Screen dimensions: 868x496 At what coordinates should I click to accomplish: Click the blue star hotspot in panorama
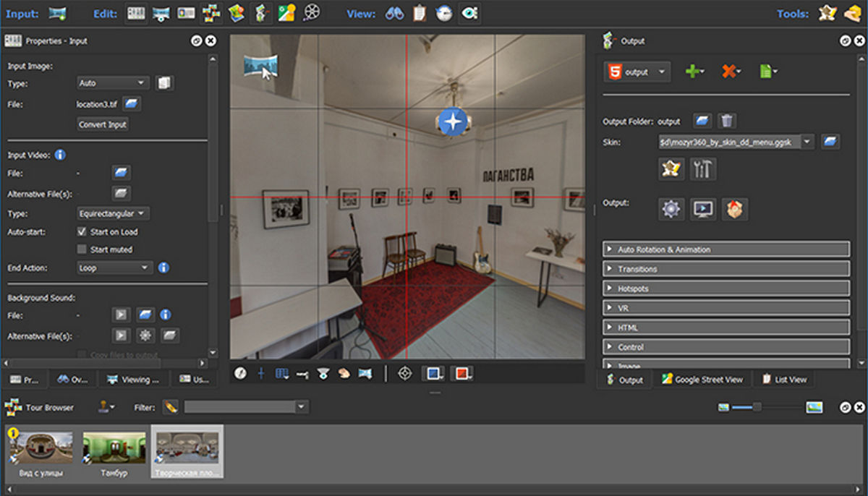click(452, 121)
